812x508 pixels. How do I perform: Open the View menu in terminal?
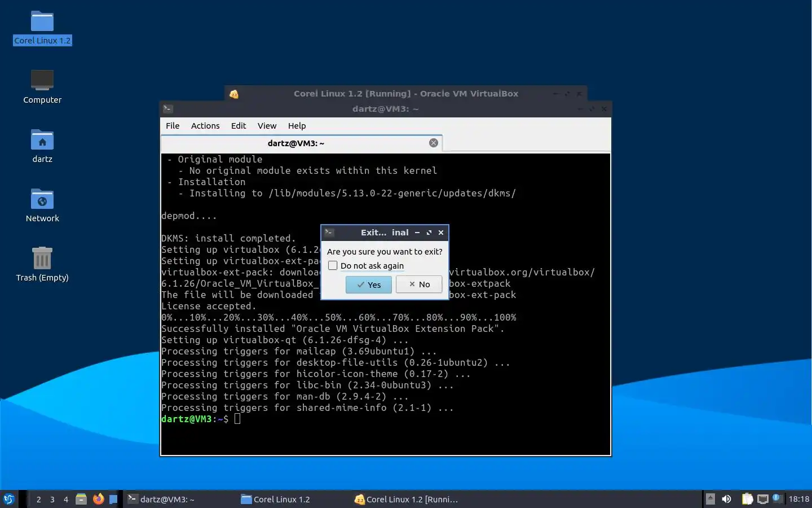pyautogui.click(x=267, y=126)
